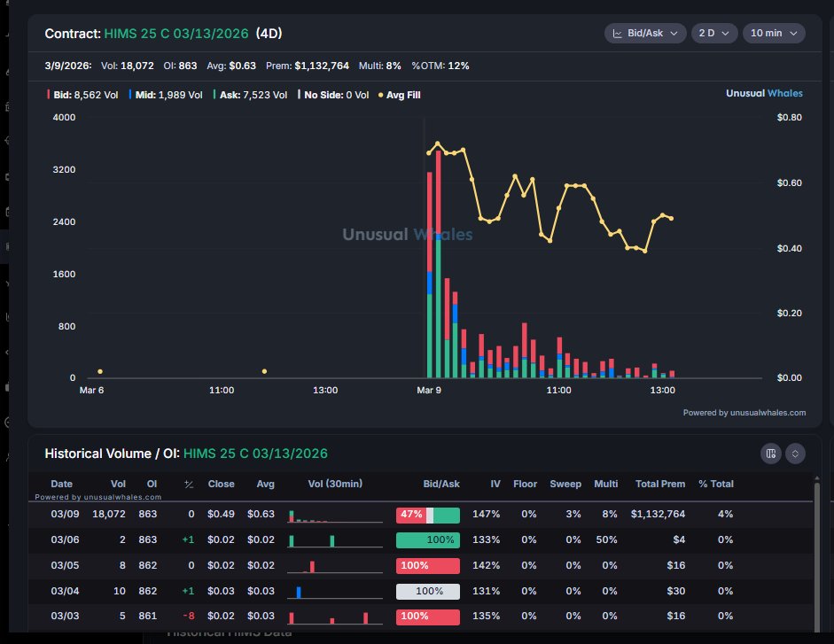Select the 03/05 date row
This screenshot has width=834, height=644.
(420, 565)
